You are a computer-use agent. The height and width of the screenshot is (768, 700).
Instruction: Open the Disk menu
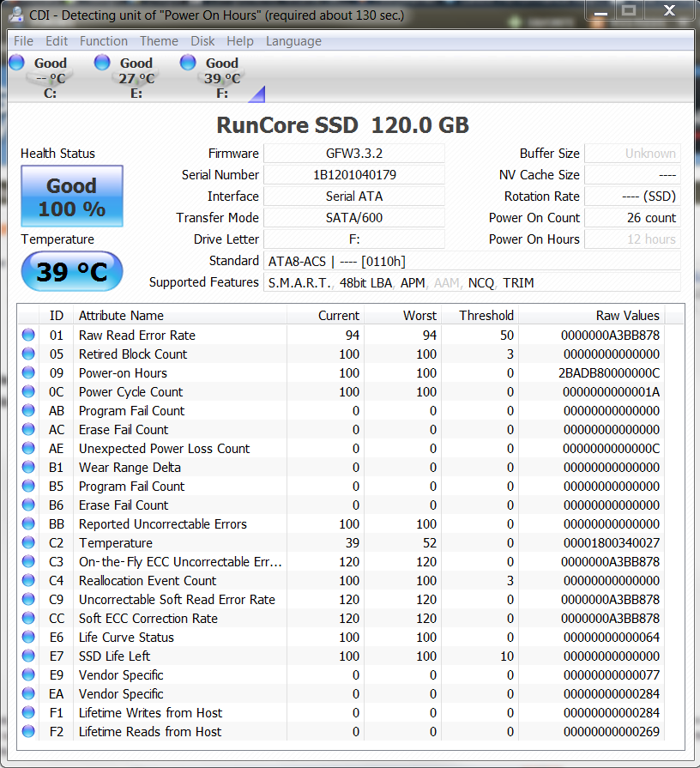(x=202, y=41)
